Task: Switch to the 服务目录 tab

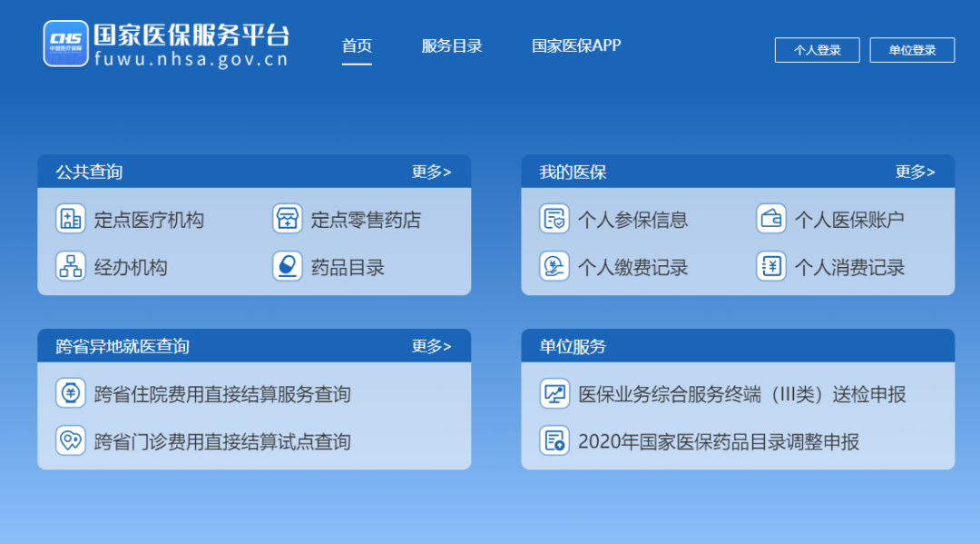Action: click(x=452, y=45)
